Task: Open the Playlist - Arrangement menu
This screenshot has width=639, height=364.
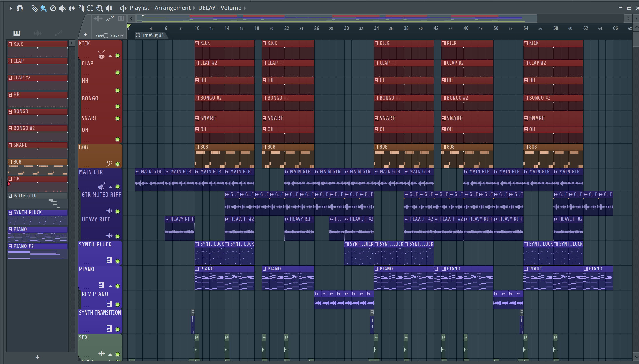Action: [x=160, y=8]
